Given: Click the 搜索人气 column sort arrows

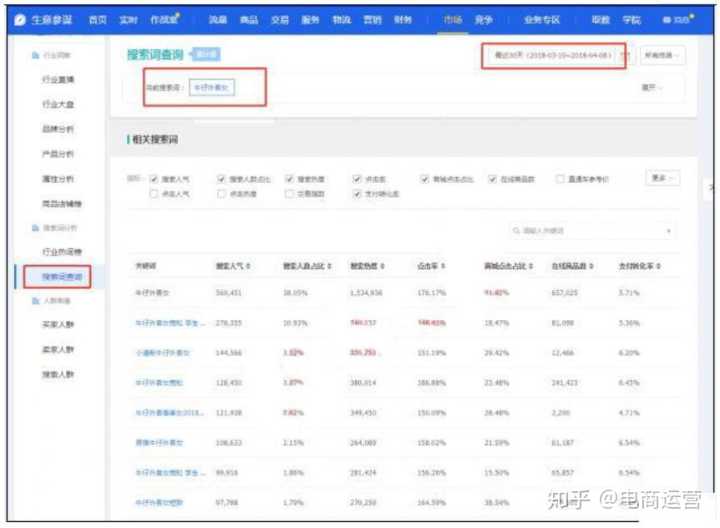Looking at the screenshot, I should pos(248,266).
